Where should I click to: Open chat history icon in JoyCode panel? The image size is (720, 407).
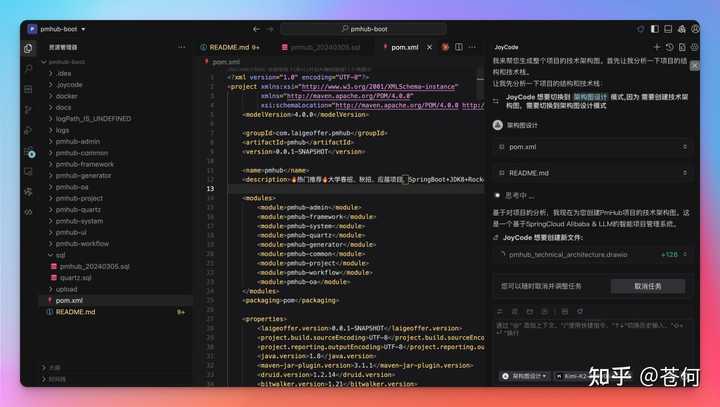[x=669, y=47]
